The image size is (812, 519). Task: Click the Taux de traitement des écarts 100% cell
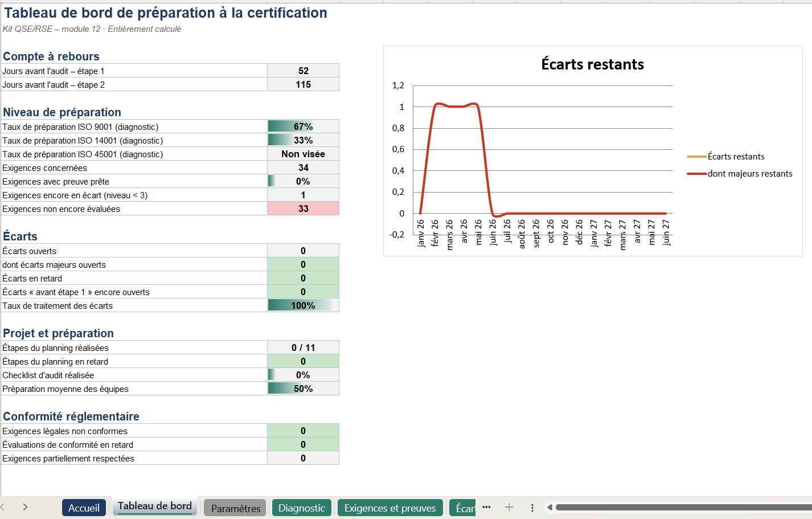[303, 305]
